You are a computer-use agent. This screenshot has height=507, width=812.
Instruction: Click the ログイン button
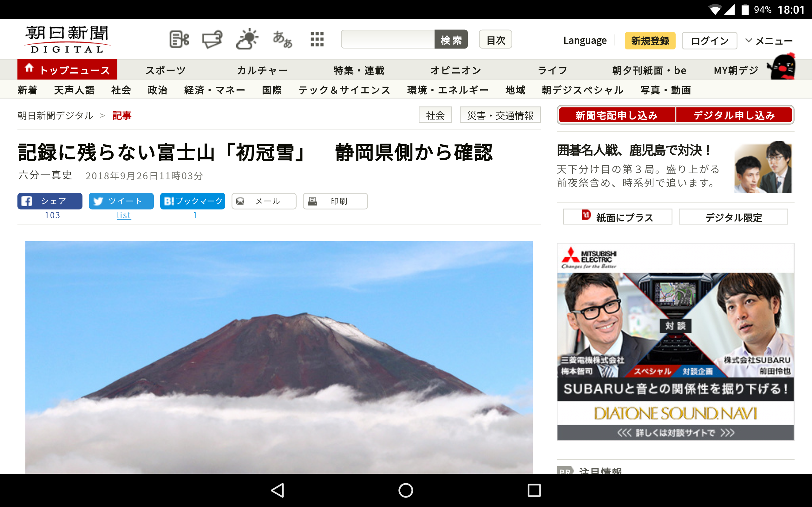click(709, 41)
